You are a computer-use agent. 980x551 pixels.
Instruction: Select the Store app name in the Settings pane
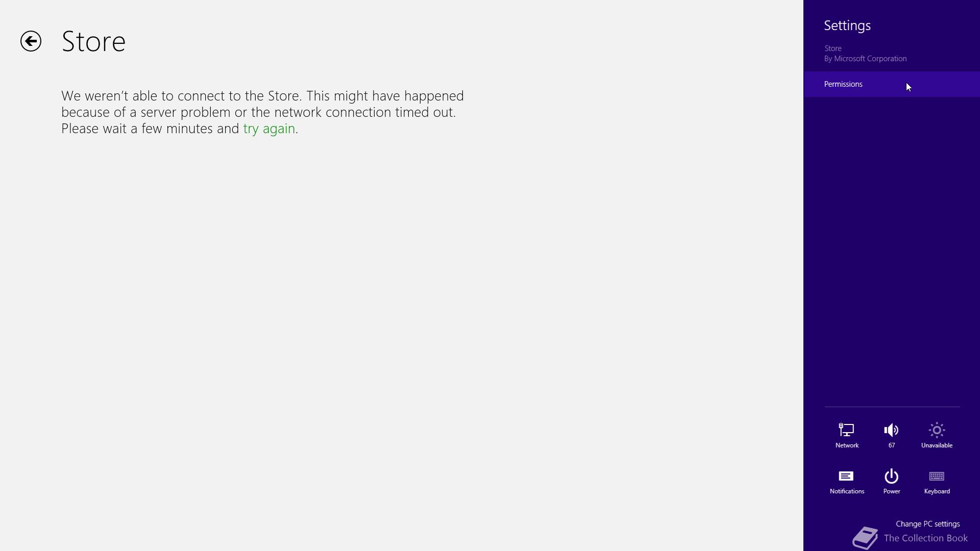[833, 48]
